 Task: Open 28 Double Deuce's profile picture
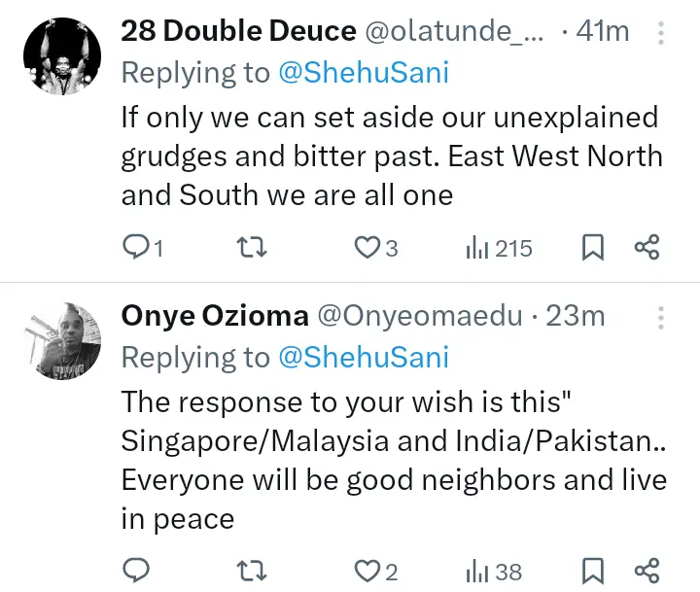[x=61, y=55]
